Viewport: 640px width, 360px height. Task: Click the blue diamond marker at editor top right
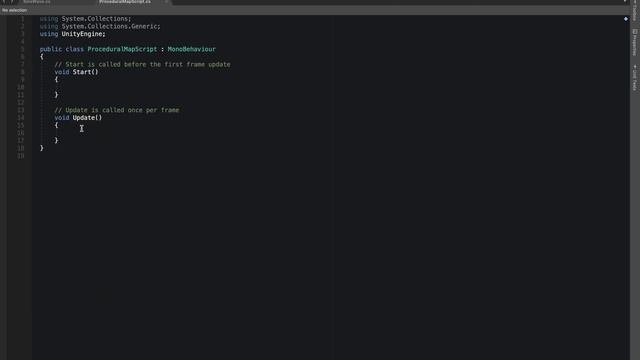point(626,19)
